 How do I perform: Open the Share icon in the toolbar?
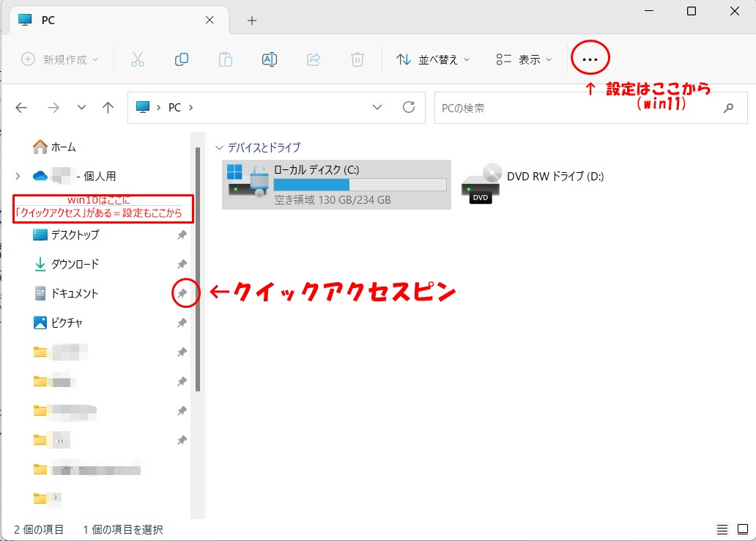tap(314, 59)
